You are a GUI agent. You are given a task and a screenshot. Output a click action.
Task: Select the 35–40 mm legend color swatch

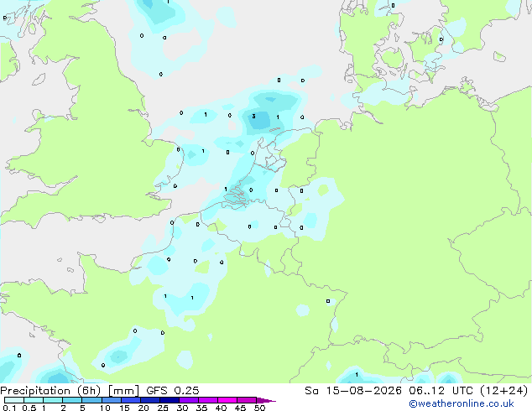pos(208,400)
